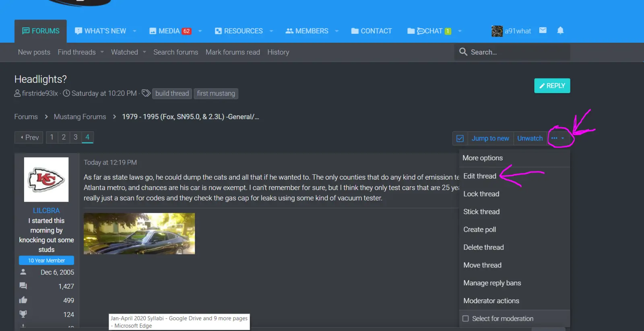The height and width of the screenshot is (331, 644).
Task: Click Saturday at 10:20 PM timestamp
Action: tap(104, 93)
